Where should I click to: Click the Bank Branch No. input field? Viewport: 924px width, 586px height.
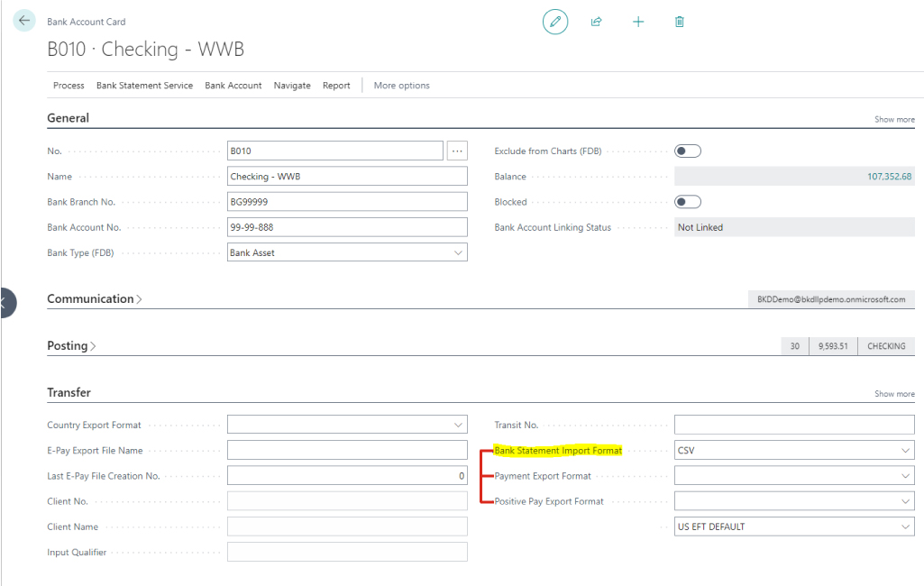(348, 202)
